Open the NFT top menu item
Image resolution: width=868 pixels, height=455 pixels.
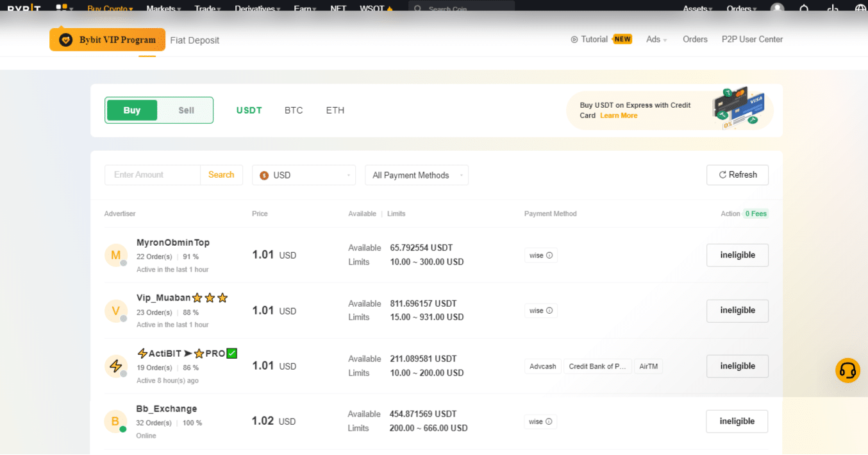point(338,9)
